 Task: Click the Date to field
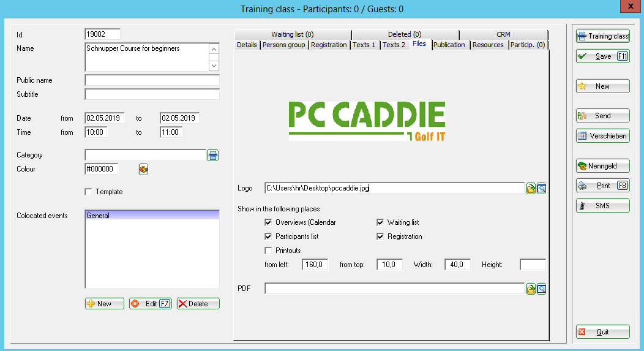click(x=179, y=118)
